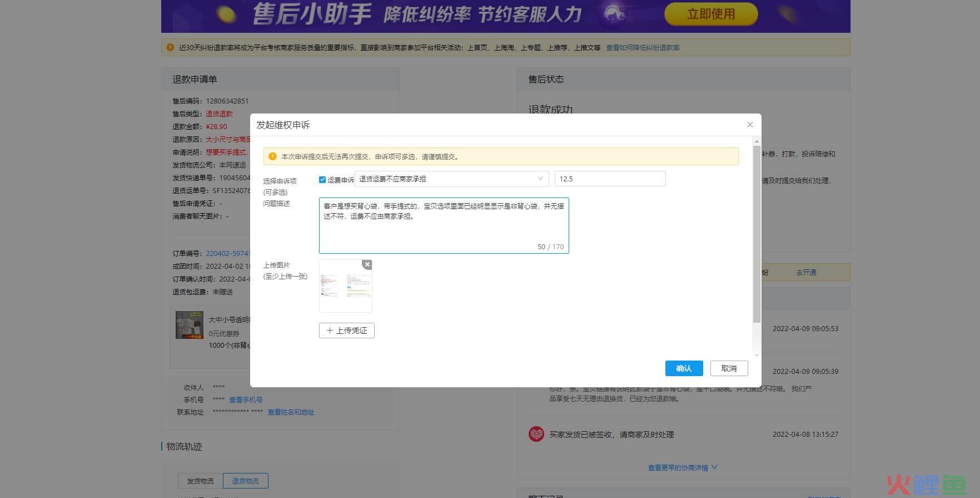Screen dimensions: 980x498
Task: Click the scrollbar up arrow in dialog
Action: (757, 141)
